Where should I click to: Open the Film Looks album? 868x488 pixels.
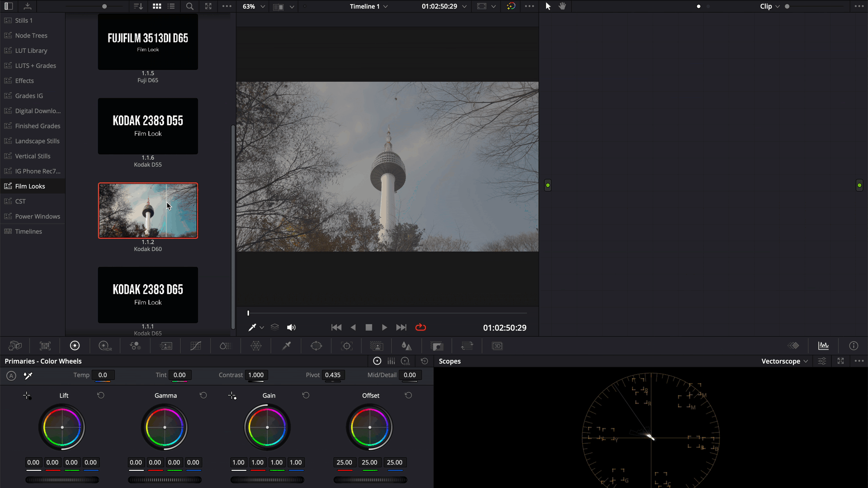(30, 186)
